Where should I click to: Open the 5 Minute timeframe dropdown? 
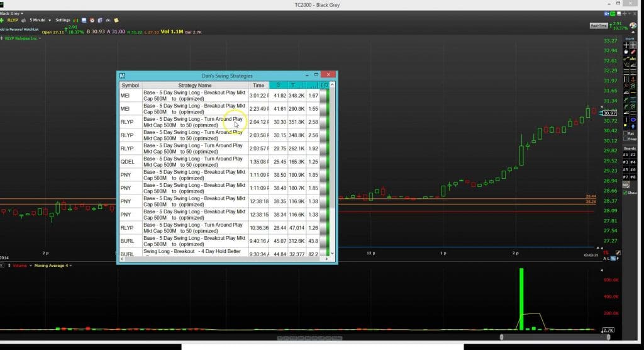click(40, 20)
